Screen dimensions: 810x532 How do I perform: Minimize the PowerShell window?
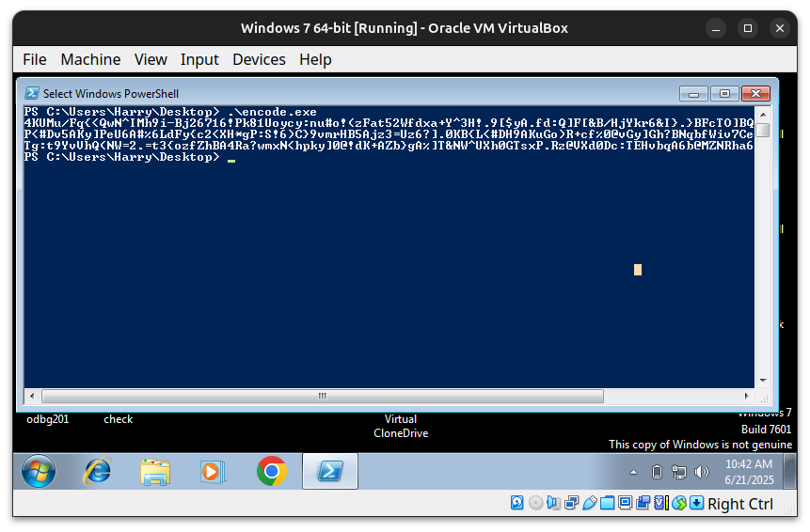(693, 93)
